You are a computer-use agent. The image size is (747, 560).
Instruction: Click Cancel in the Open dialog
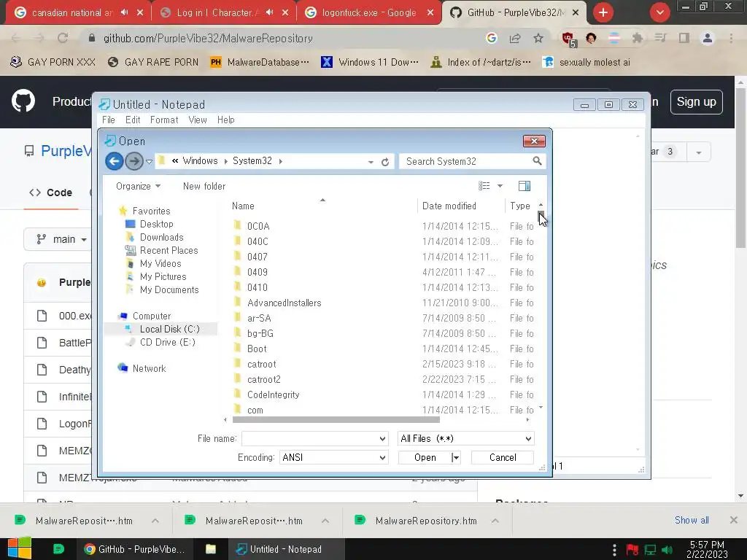click(x=503, y=458)
